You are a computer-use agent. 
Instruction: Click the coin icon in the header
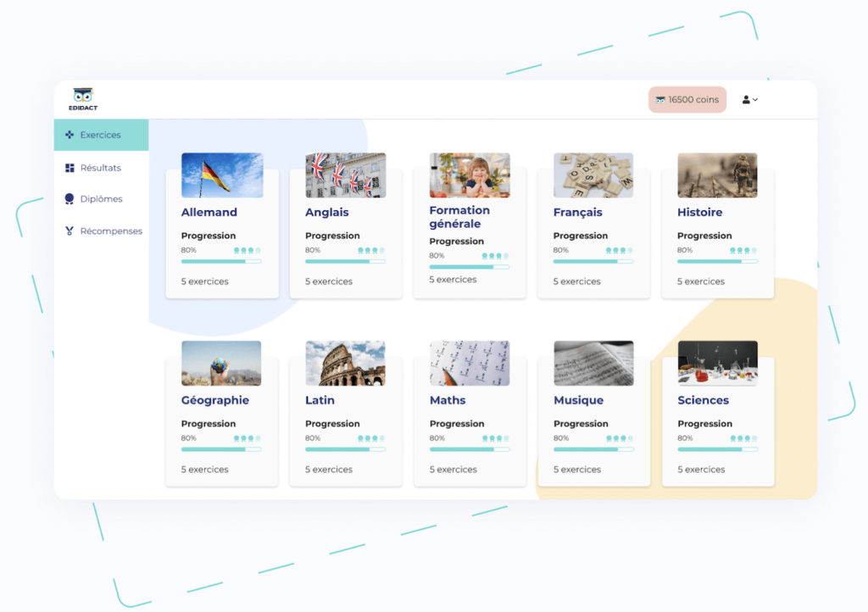coord(660,100)
